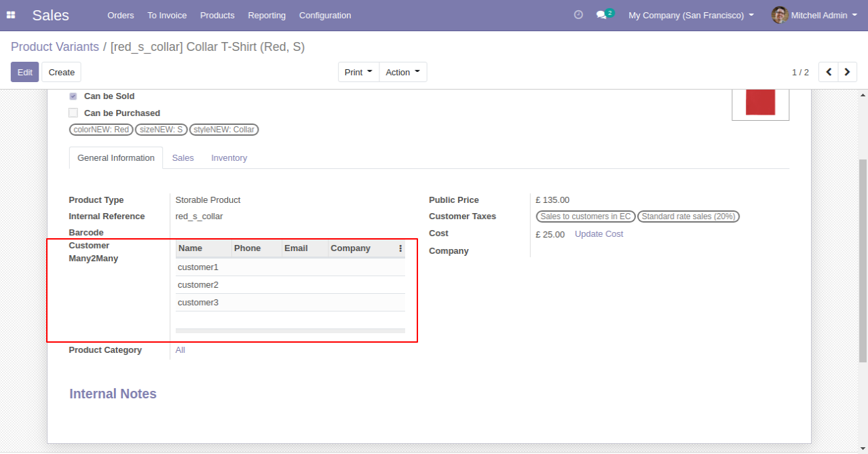The image size is (868, 454).
Task: Click the Edit button
Action: [24, 72]
